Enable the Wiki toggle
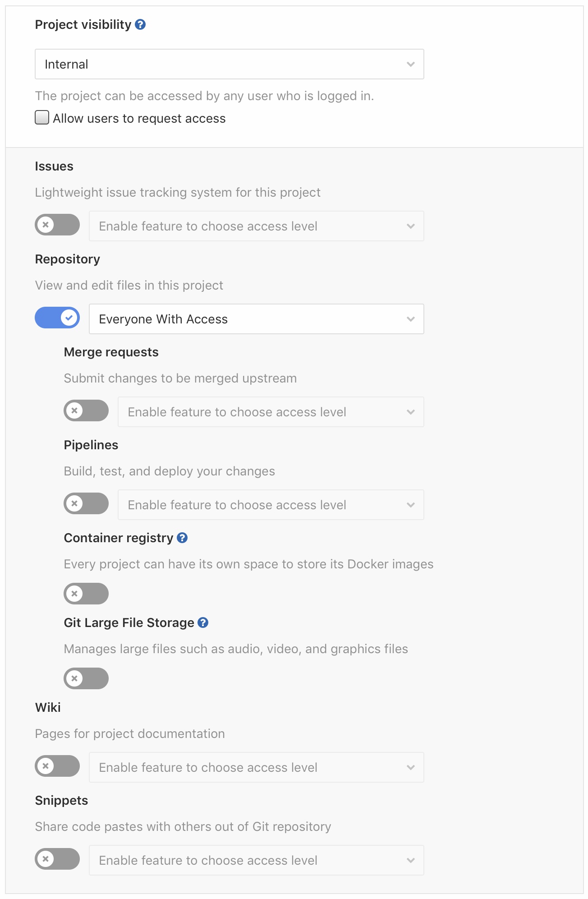588x899 pixels. [57, 766]
